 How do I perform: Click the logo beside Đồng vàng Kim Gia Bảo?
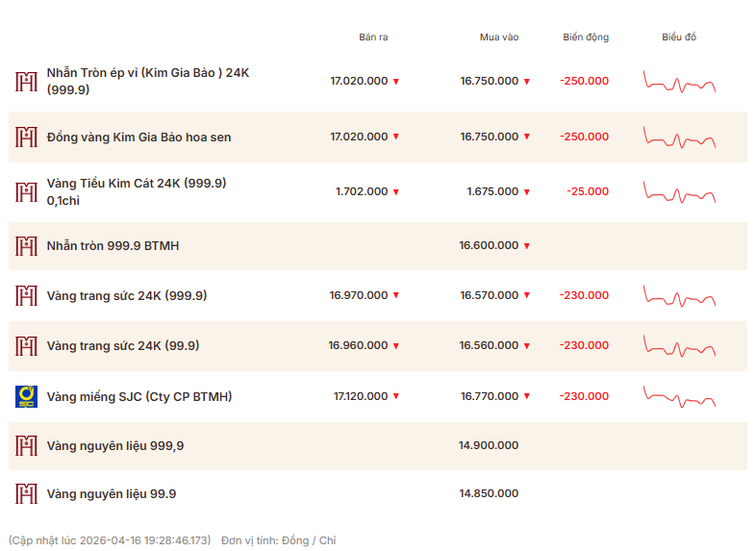[x=26, y=137]
